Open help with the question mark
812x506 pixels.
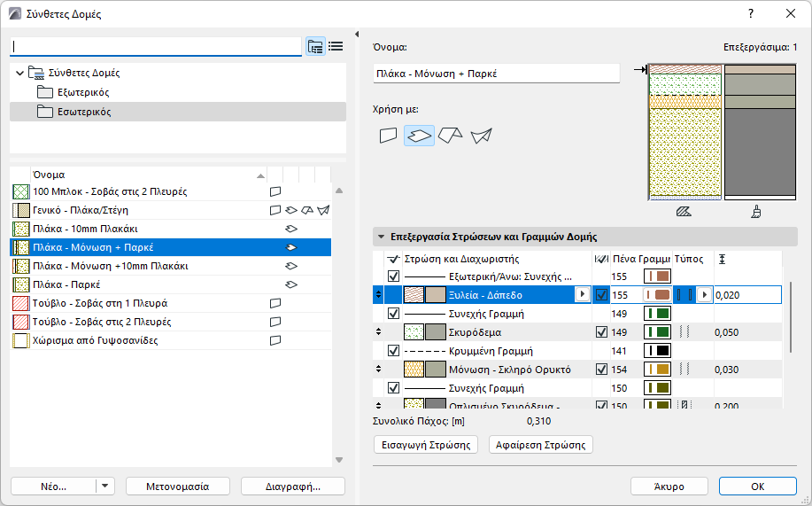point(751,13)
